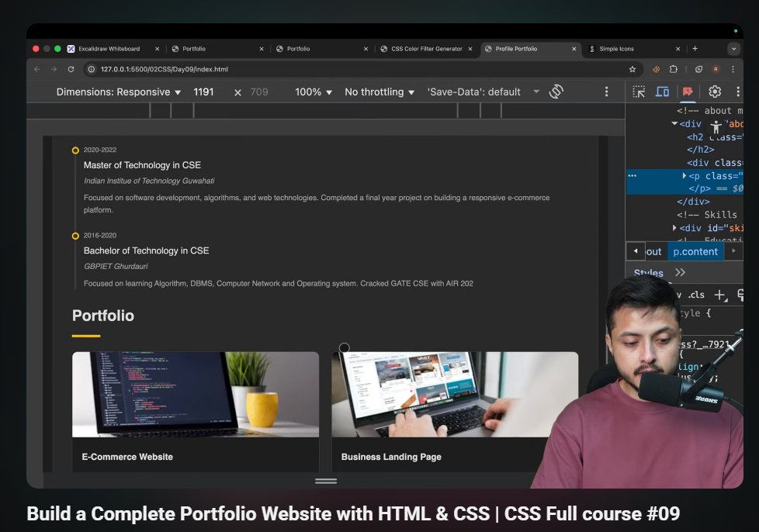Image resolution: width=759 pixels, height=532 pixels.
Task: Close the Excalidraw Whiteboard tab
Action: [x=157, y=49]
